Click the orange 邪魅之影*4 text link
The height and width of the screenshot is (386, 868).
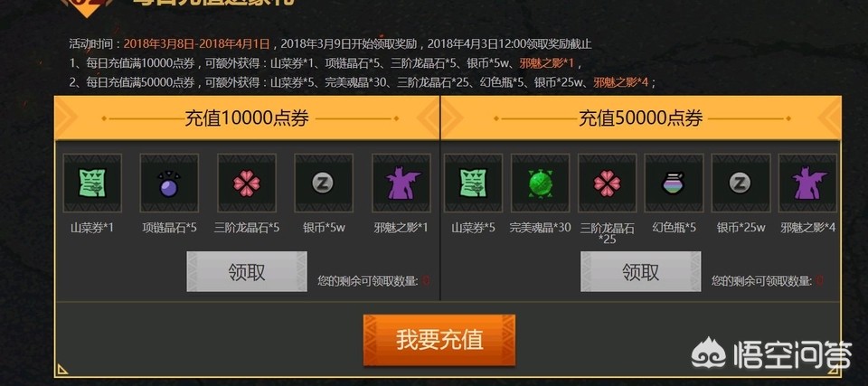pyautogui.click(x=622, y=82)
